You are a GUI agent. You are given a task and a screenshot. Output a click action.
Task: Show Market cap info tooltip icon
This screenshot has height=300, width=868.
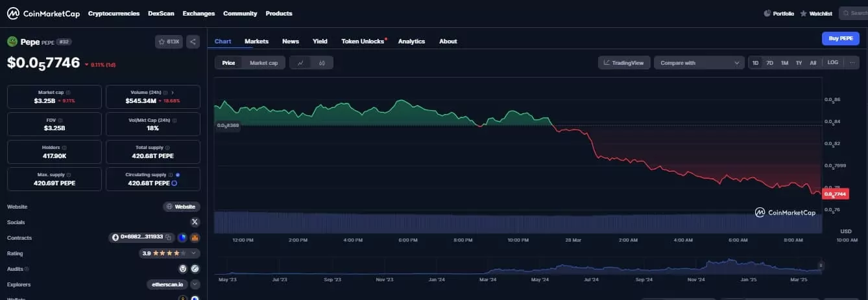(x=68, y=93)
